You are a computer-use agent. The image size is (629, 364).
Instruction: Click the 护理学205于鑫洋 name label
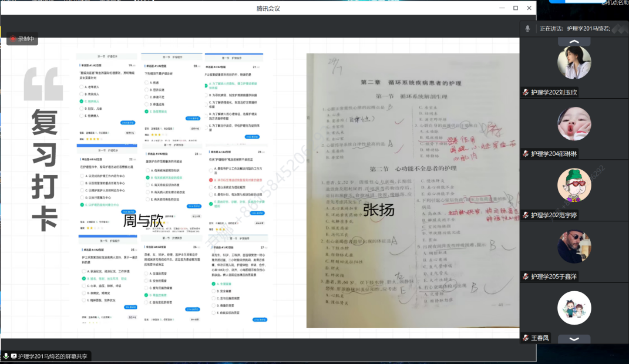(x=554, y=277)
